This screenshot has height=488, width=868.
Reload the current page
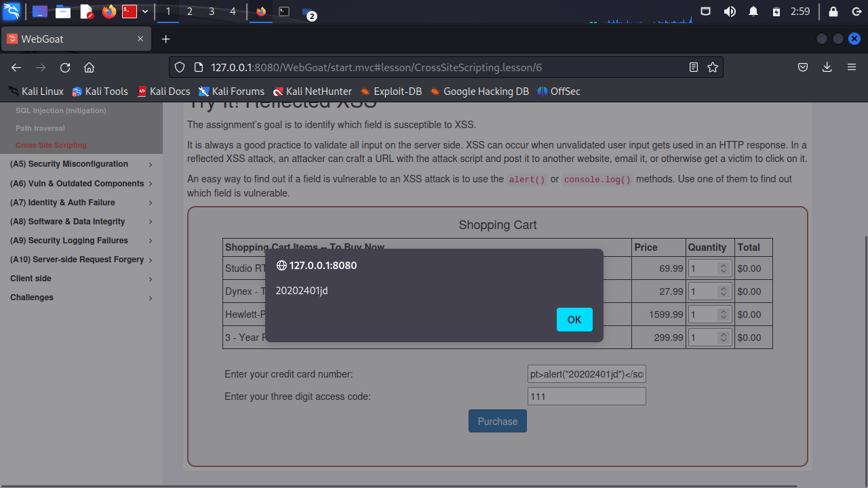(x=65, y=67)
